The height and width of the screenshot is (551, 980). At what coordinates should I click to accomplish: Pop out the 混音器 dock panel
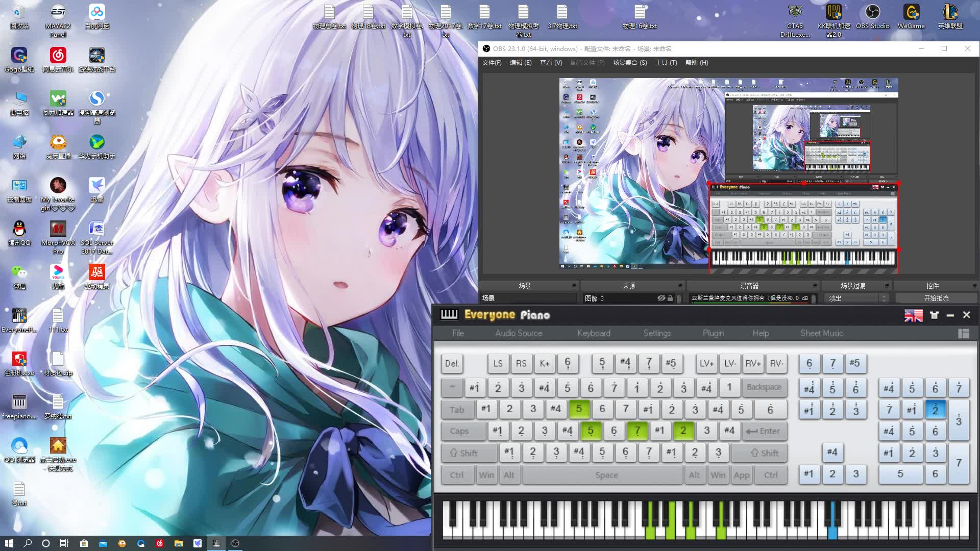pyautogui.click(x=815, y=286)
